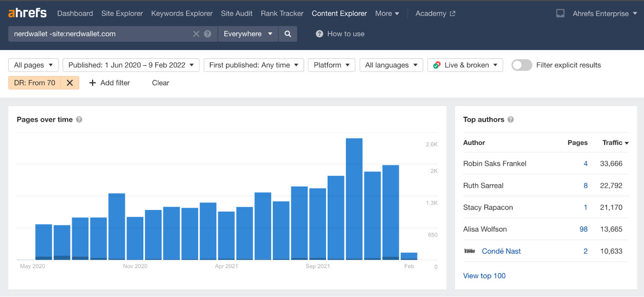Screen dimensions: 644x297
Task: Run search with magnifying glass button
Action: coord(288,34)
